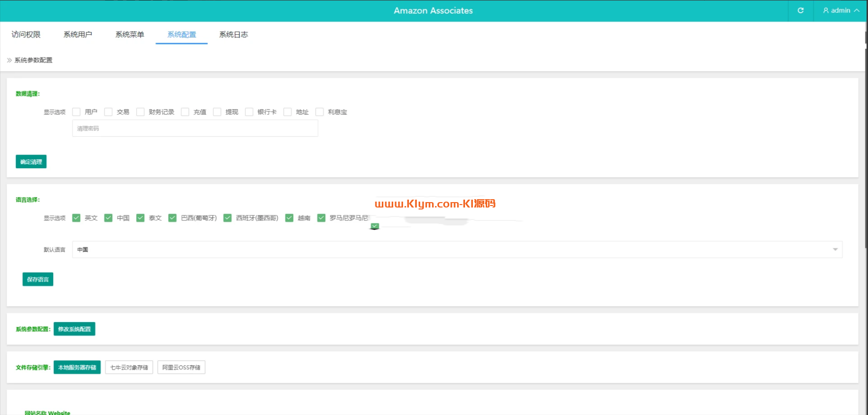The height and width of the screenshot is (415, 868).
Task: Click 显示选项 label in the 数据清理 section
Action: [x=55, y=112]
